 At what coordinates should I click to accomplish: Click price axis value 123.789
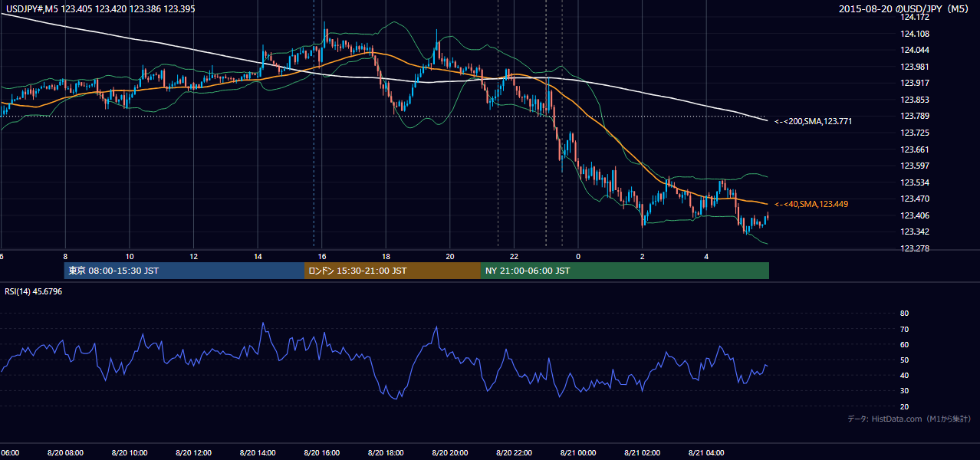click(x=916, y=116)
